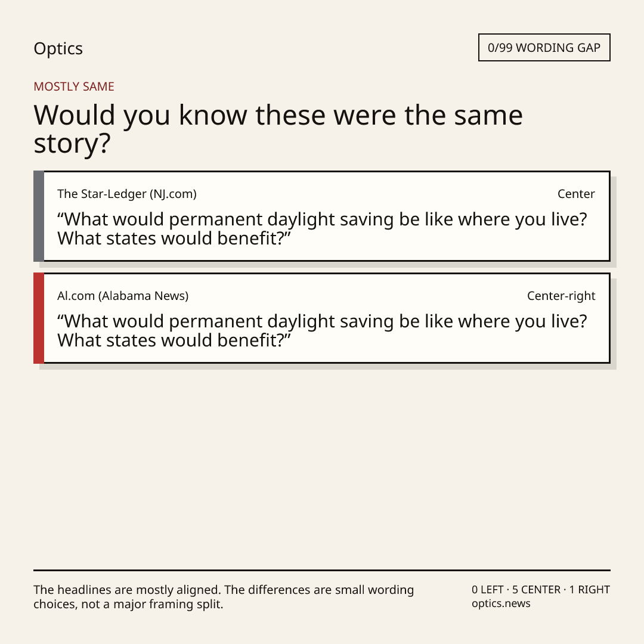Click the MOSTLY SAME label
This screenshot has height=644, width=644.
pyautogui.click(x=74, y=86)
